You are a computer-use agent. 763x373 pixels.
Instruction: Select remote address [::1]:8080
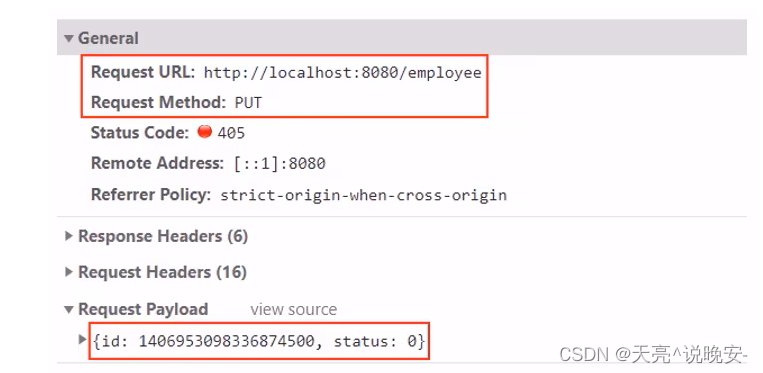point(280,163)
